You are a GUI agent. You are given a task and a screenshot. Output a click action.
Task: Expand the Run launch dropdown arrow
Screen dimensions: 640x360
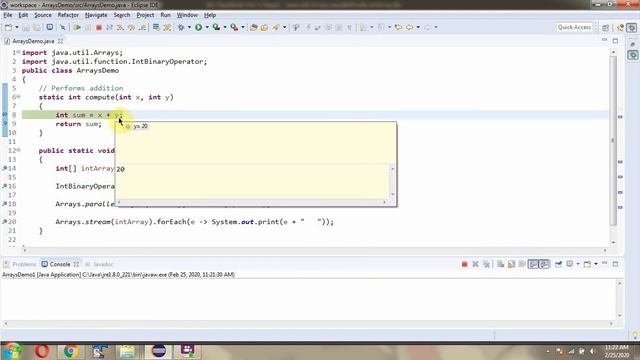207,27
